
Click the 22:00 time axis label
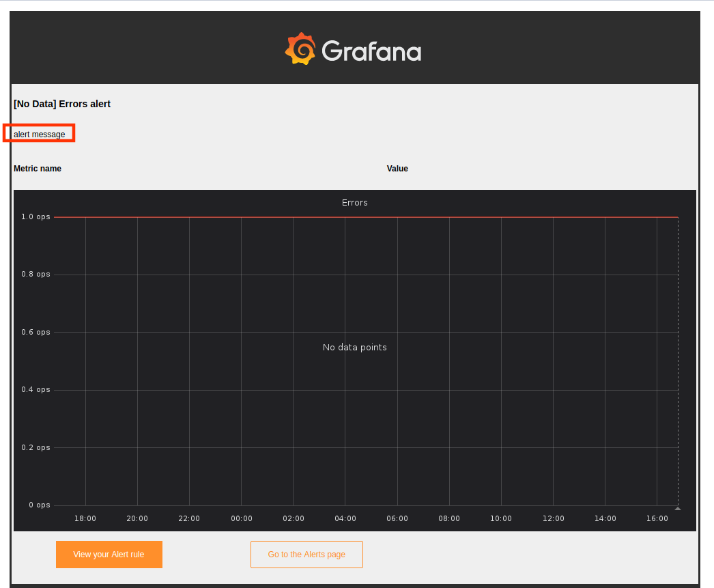pyautogui.click(x=189, y=518)
